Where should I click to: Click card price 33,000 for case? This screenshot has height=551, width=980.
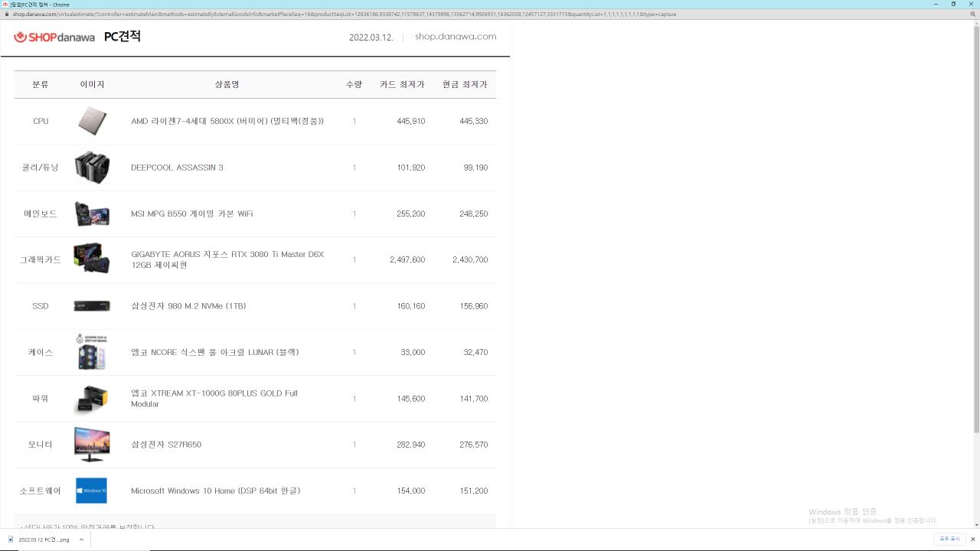tap(413, 352)
